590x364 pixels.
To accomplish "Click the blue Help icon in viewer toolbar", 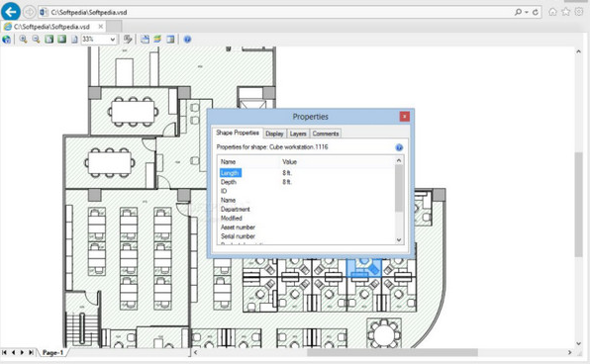I will click(187, 40).
